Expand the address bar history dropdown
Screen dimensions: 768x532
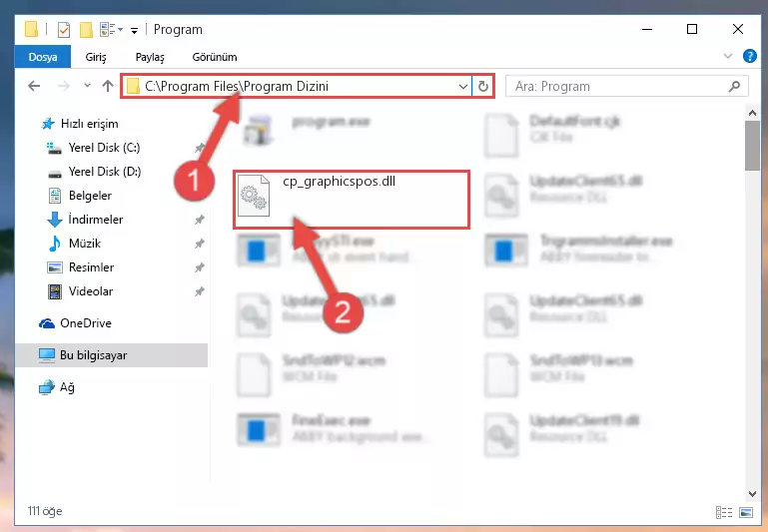(462, 87)
